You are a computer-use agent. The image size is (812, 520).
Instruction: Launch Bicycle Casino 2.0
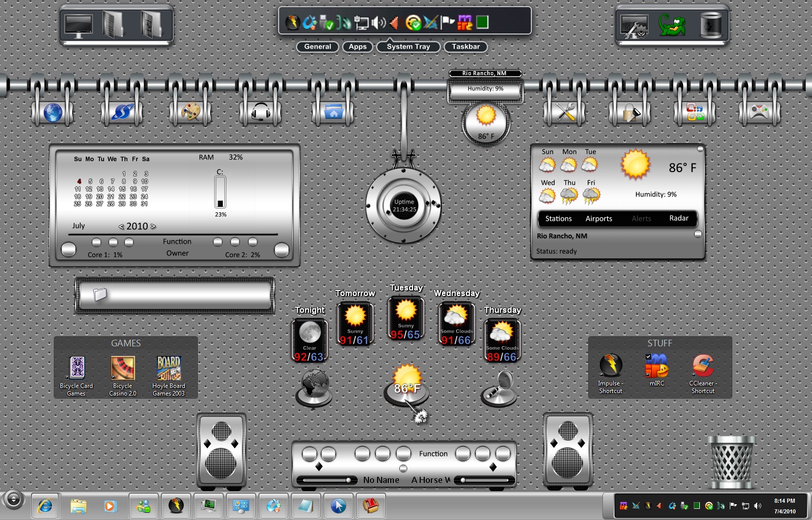(x=123, y=376)
